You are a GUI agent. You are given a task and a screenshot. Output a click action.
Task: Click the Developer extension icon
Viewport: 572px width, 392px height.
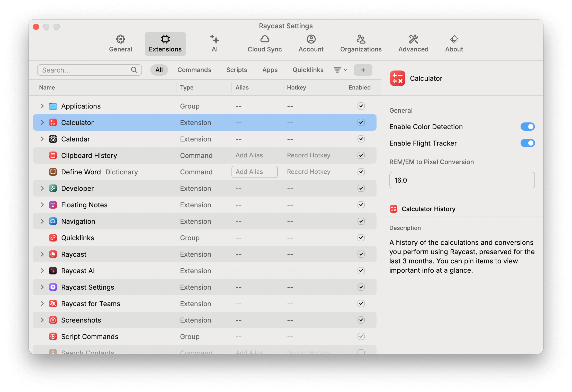point(53,188)
